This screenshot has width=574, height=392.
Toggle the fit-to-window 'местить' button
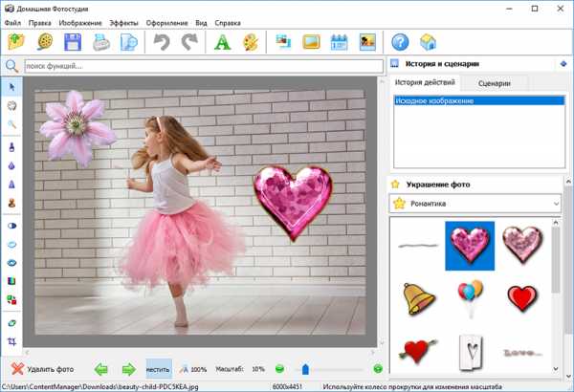point(158,369)
